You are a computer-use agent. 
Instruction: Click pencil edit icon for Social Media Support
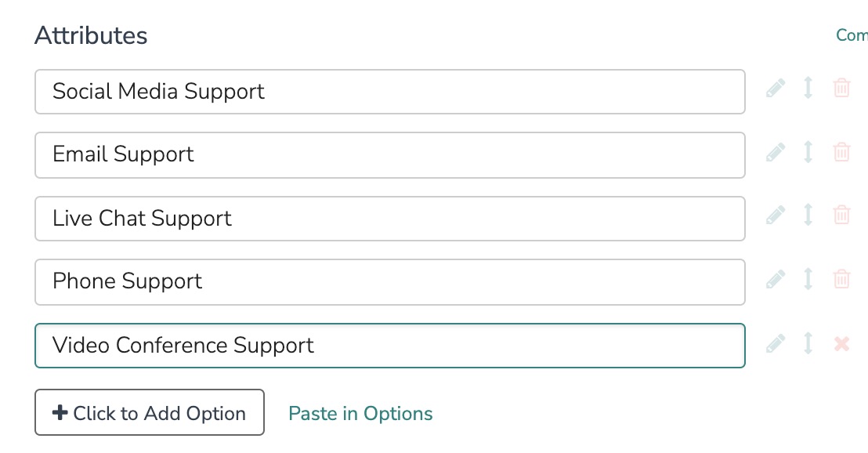[x=775, y=88]
